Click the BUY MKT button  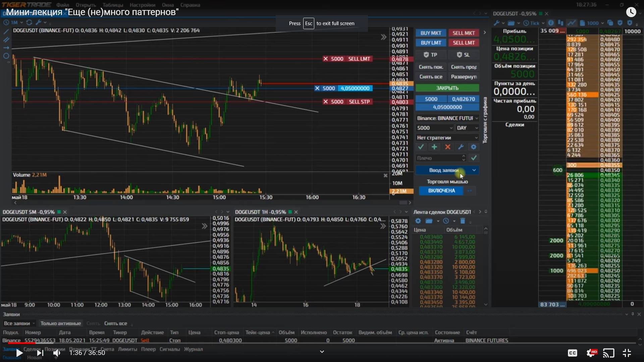[x=431, y=33]
